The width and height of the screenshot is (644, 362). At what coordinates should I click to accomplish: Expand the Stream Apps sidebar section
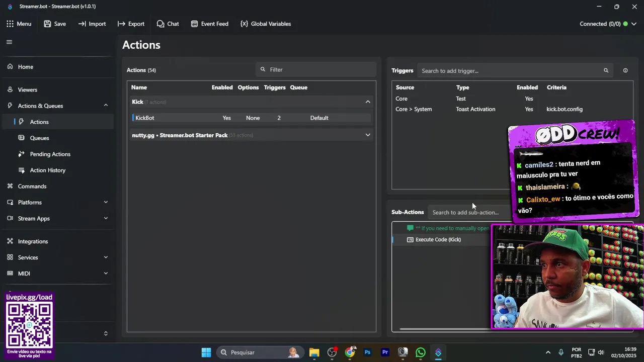tap(106, 218)
